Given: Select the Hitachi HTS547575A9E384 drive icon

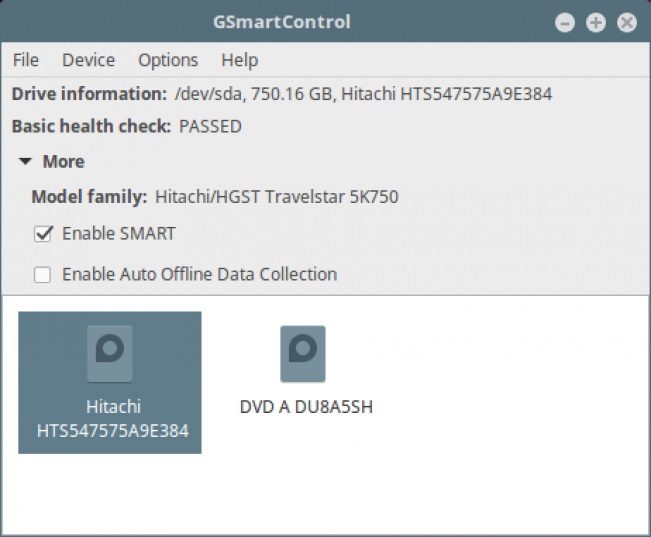Looking at the screenshot, I should tap(110, 354).
